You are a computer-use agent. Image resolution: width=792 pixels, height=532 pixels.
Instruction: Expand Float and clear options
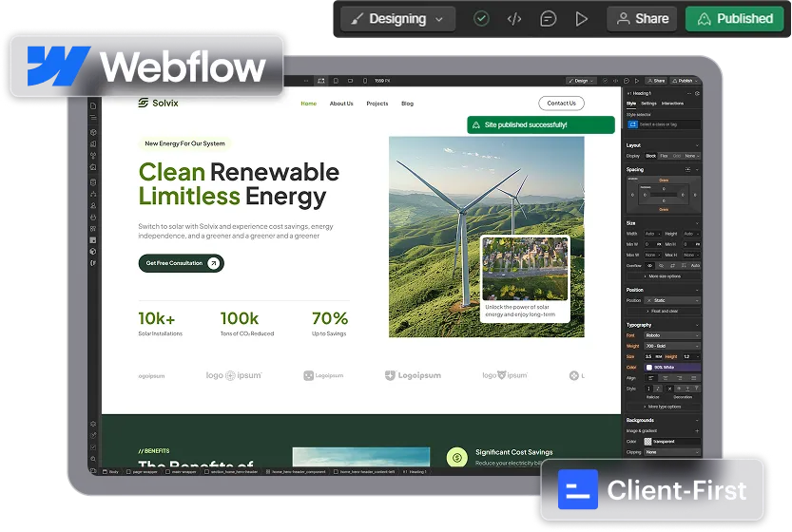664,312
